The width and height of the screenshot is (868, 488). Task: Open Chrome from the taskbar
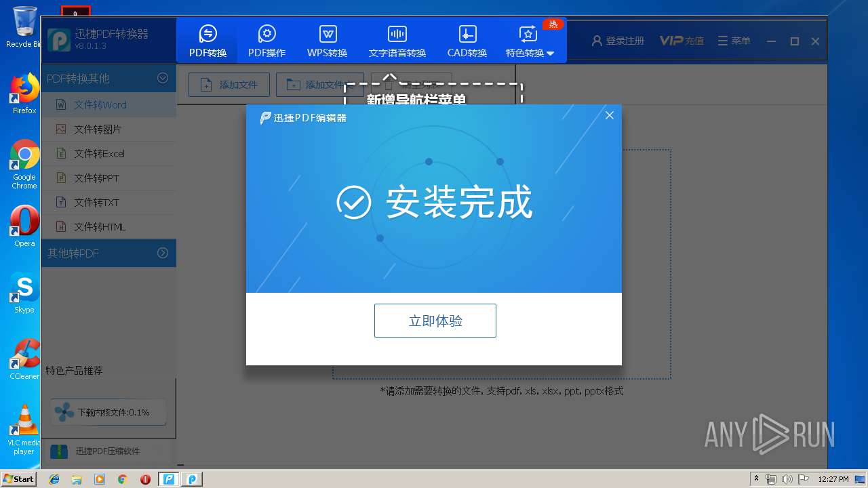coord(122,479)
